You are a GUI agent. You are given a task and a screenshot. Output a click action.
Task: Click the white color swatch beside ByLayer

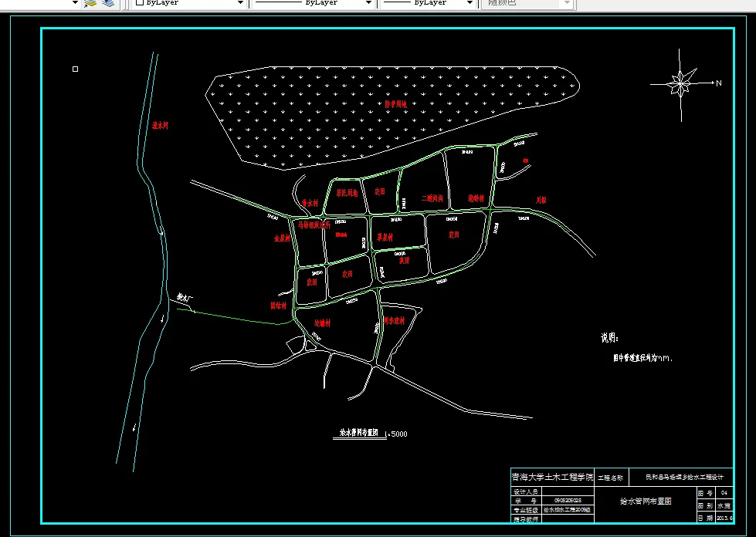(x=140, y=2)
